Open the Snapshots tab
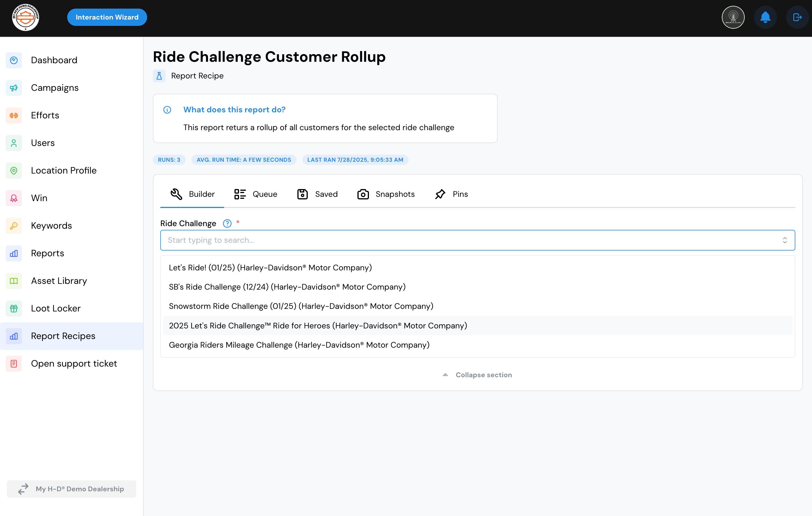This screenshot has width=812, height=516. [386, 194]
